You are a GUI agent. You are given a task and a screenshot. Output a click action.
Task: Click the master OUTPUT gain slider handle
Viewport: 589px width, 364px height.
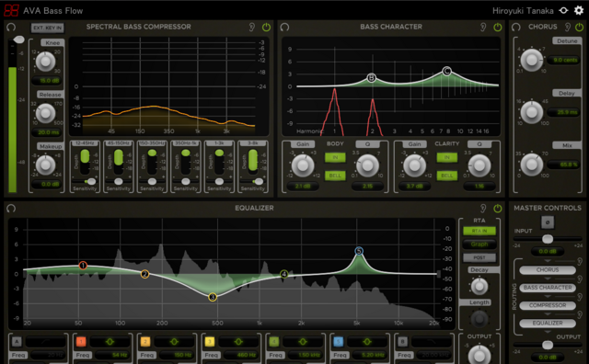548,345
